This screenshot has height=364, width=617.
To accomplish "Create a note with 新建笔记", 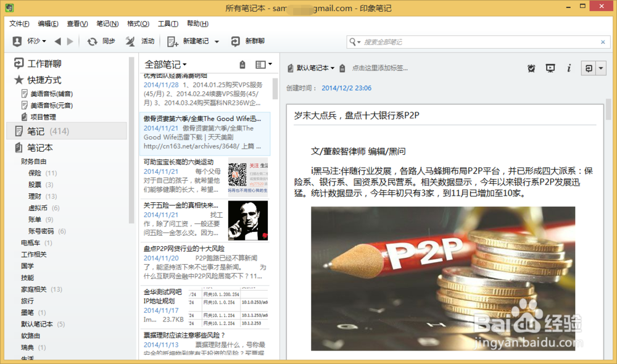I will (x=188, y=41).
